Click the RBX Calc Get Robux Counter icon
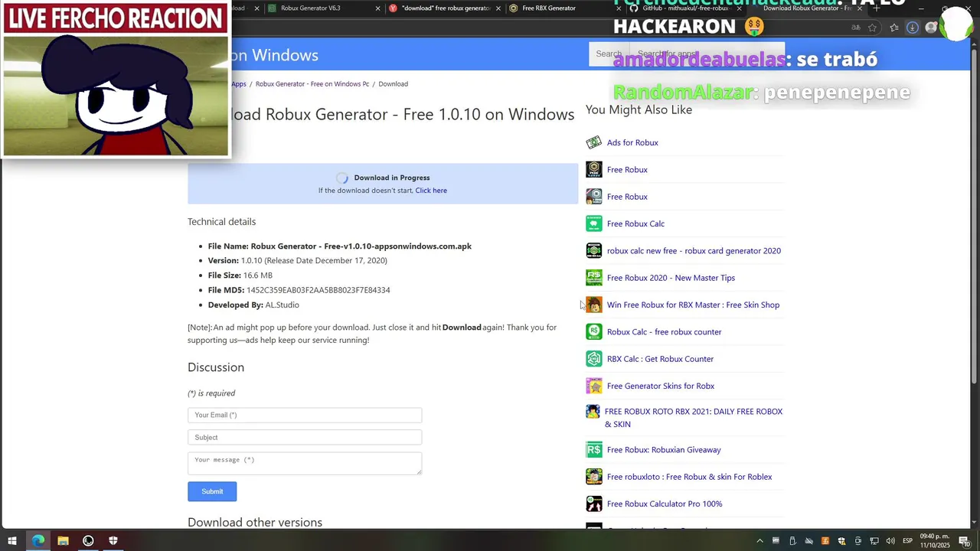 [x=593, y=359]
